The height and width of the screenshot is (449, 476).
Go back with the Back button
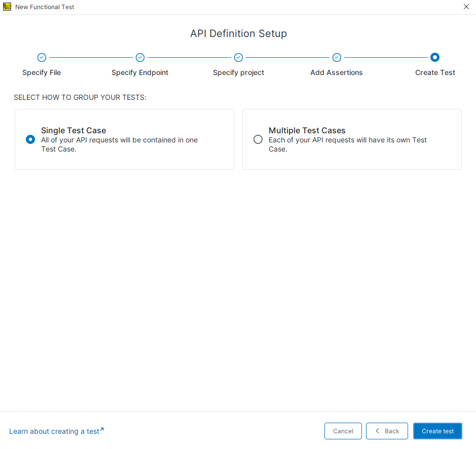point(387,431)
